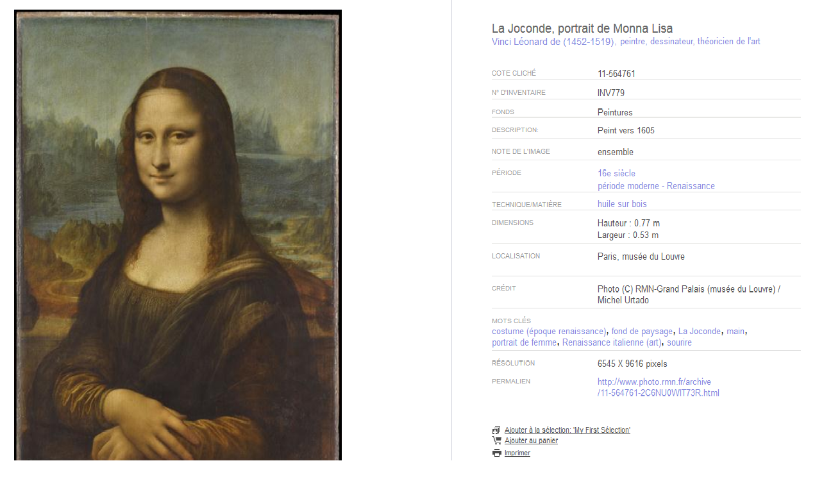This screenshot has width=815, height=504.
Task: Click 'Ajouter au panier' link
Action: pyautogui.click(x=531, y=441)
